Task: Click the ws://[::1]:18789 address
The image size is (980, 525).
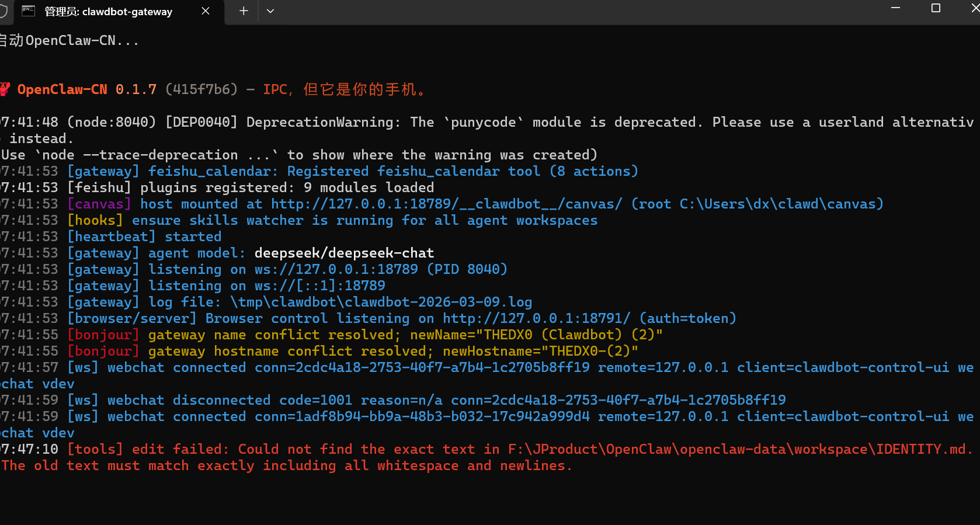Action: [x=320, y=286]
